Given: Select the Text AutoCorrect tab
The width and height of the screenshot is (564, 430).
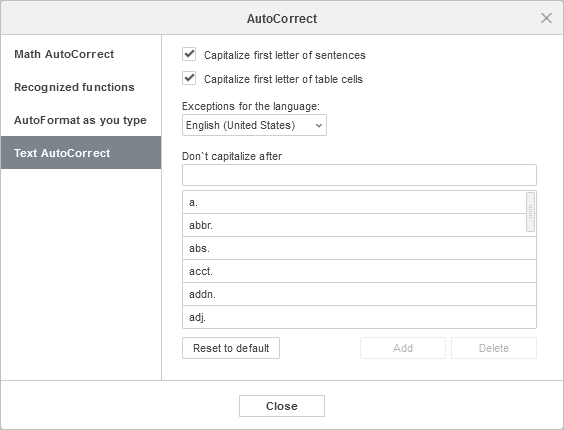Looking at the screenshot, I should (x=81, y=153).
